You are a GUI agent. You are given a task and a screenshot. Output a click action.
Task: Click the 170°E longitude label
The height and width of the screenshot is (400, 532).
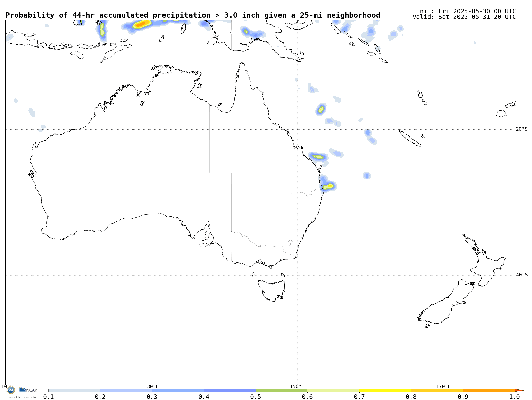(x=443, y=387)
